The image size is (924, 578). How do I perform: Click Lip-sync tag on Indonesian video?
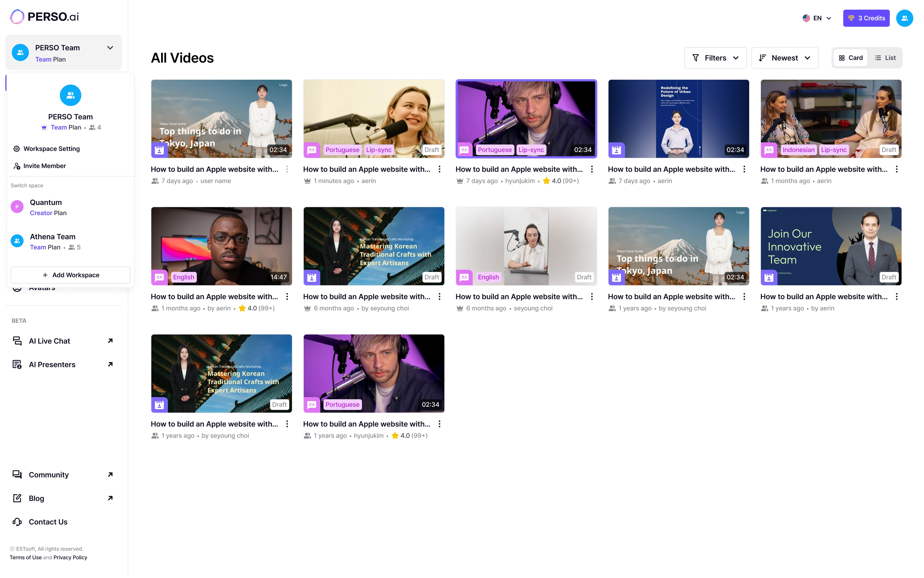tap(834, 150)
